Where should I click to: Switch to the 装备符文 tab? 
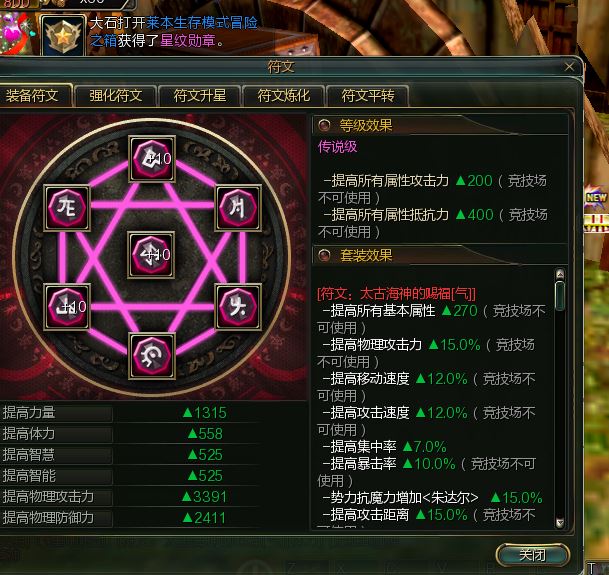click(x=32, y=96)
